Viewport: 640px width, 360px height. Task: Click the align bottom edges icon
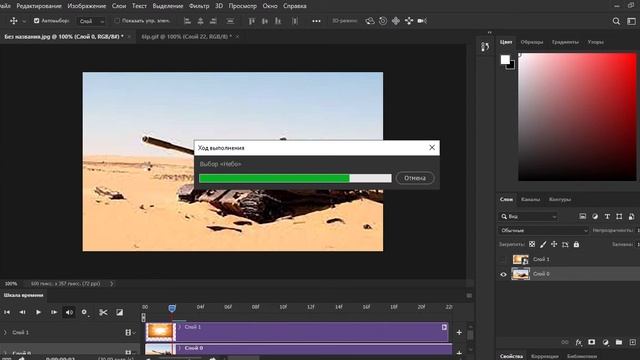pyautogui.click(x=278, y=21)
